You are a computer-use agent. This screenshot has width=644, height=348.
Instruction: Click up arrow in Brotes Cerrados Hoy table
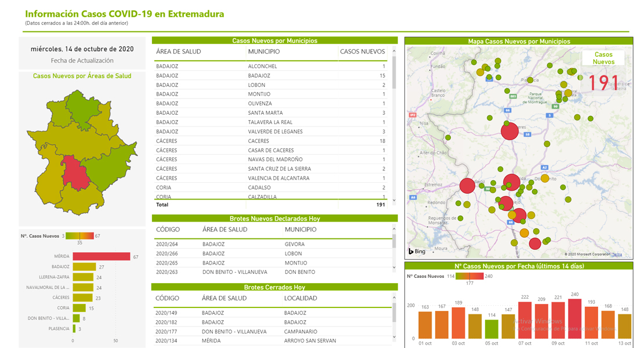395,298
